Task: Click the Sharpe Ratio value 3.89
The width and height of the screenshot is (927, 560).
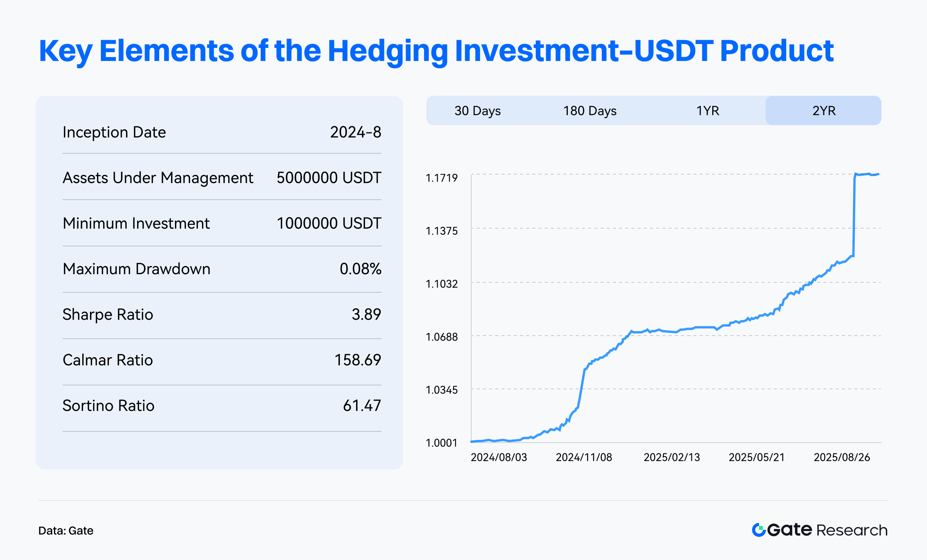Action: pos(366,314)
